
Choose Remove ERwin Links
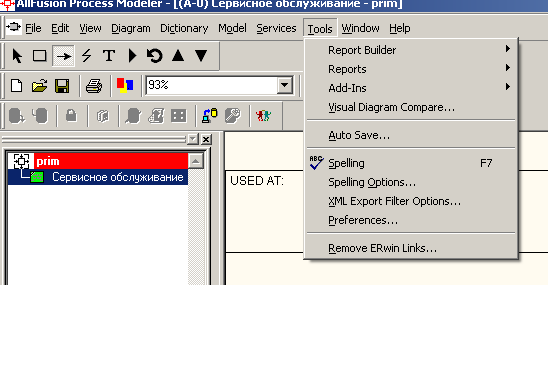click(411, 248)
